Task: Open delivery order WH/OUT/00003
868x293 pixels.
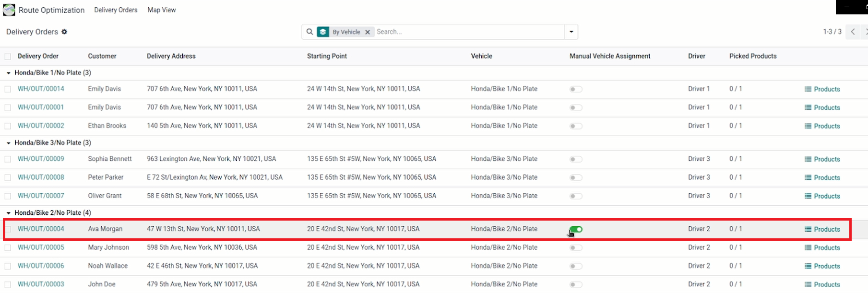Action: [x=41, y=284]
